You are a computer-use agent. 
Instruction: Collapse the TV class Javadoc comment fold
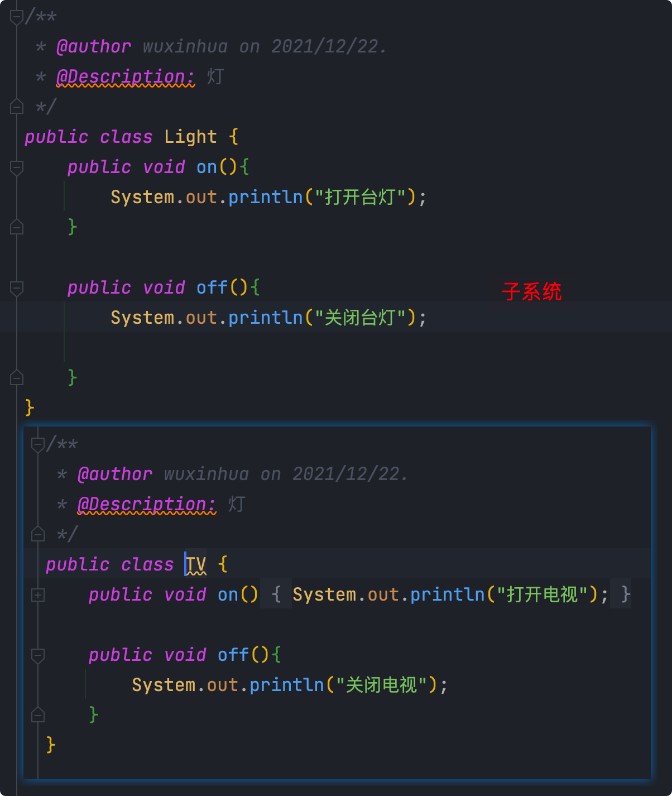38,444
